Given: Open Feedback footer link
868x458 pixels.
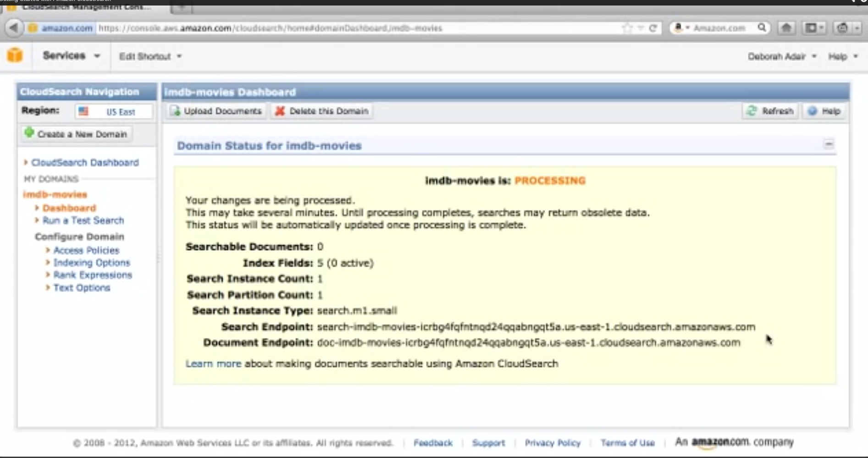Looking at the screenshot, I should (433, 443).
